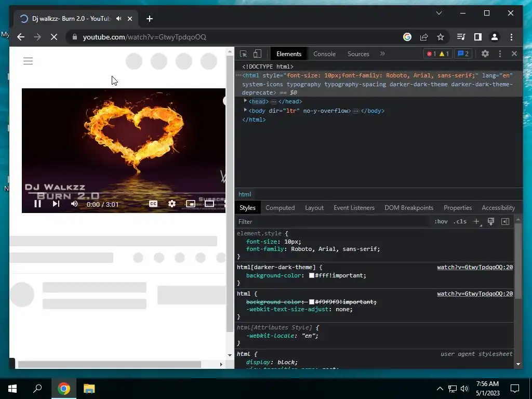Open the Properties pane tab
Image resolution: width=532 pixels, height=399 pixels.
pyautogui.click(x=458, y=208)
